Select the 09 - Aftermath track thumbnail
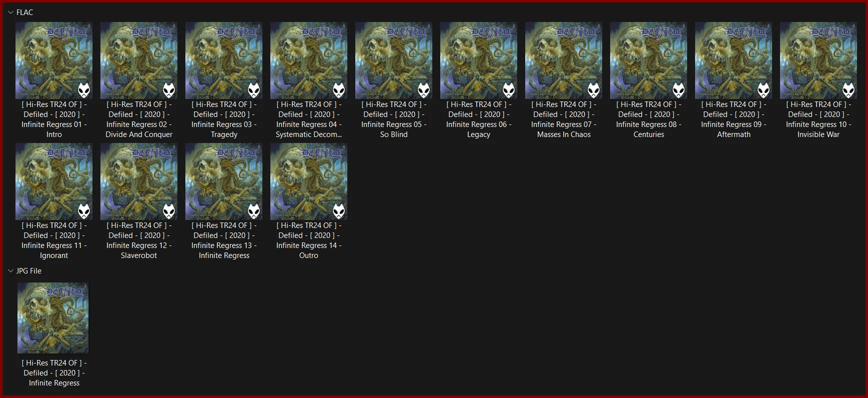 coord(734,60)
